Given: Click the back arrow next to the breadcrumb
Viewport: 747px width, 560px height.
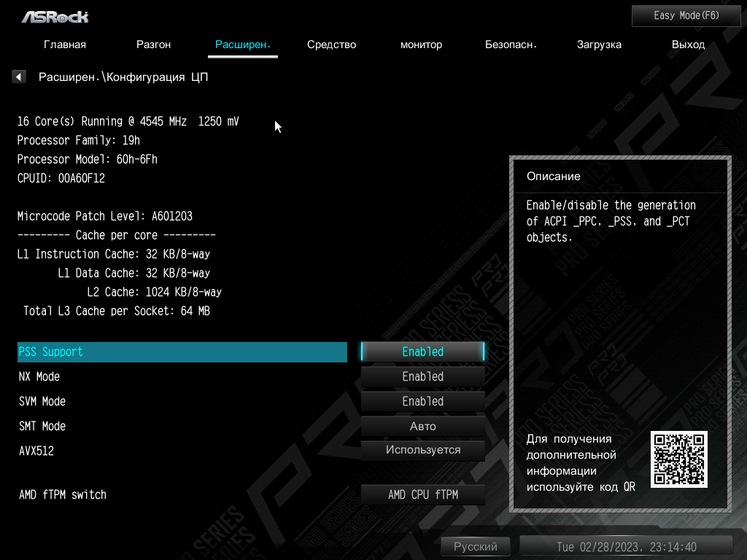Looking at the screenshot, I should point(18,77).
